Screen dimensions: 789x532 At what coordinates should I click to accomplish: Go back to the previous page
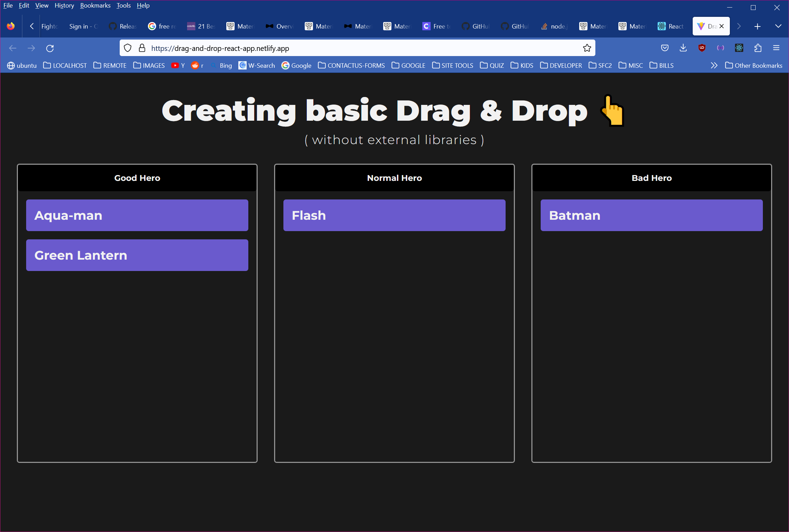(x=13, y=48)
